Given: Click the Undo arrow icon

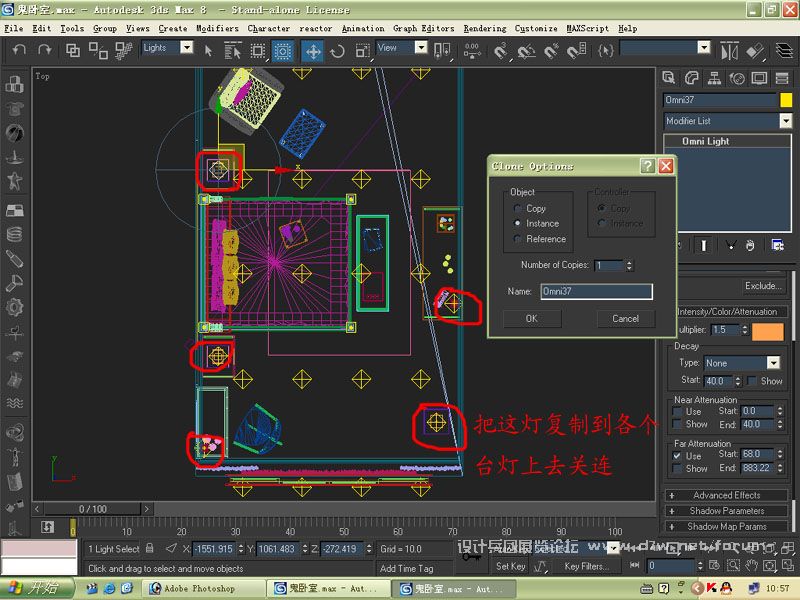Looking at the screenshot, I should [19, 49].
